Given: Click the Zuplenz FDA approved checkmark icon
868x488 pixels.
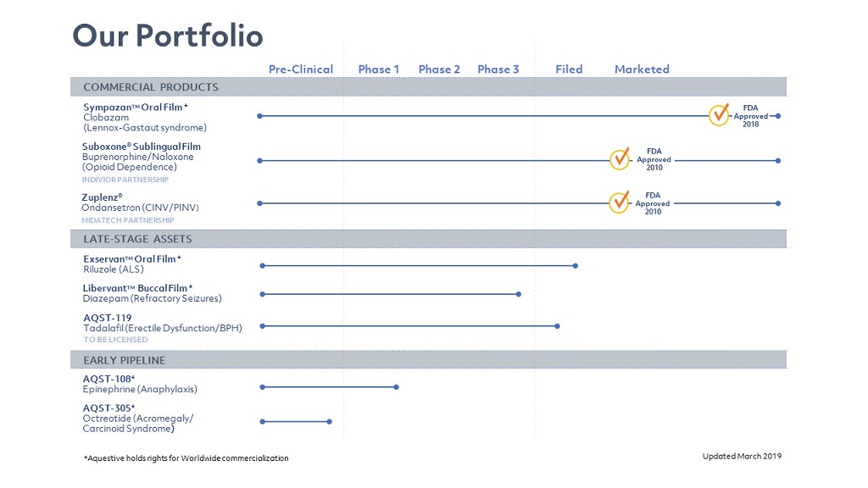Looking at the screenshot, I should click(x=620, y=202).
